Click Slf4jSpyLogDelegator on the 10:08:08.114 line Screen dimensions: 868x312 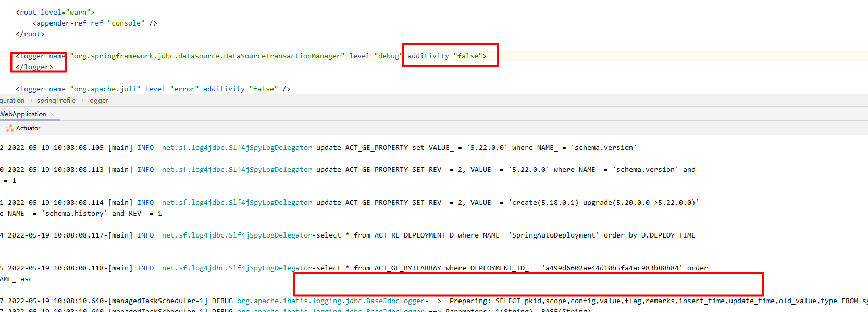[270, 202]
